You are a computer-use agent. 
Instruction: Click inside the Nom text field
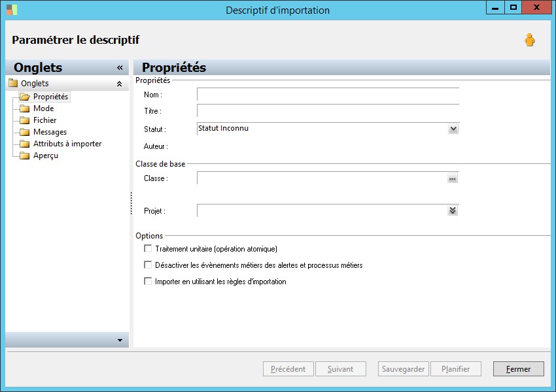[328, 95]
